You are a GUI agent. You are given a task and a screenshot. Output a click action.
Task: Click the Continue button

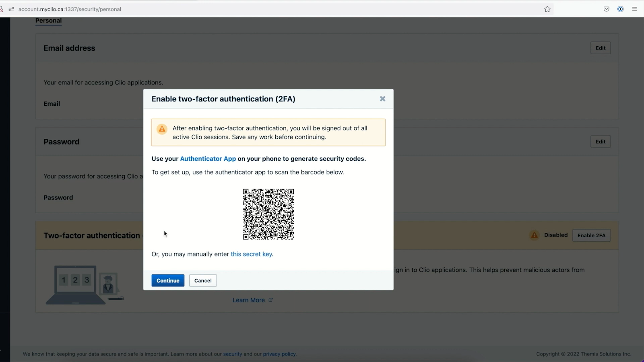pos(168,280)
